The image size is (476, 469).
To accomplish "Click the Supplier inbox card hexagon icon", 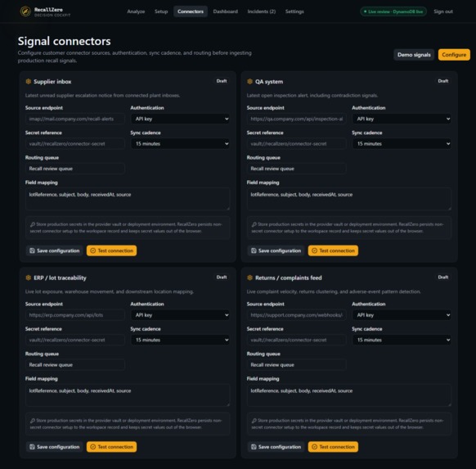I will (x=29, y=81).
